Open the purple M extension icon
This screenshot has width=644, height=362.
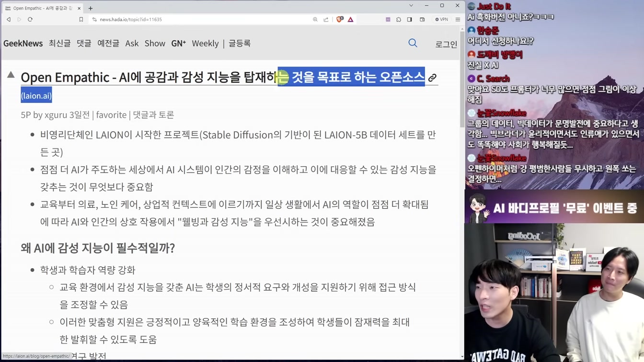tap(388, 20)
